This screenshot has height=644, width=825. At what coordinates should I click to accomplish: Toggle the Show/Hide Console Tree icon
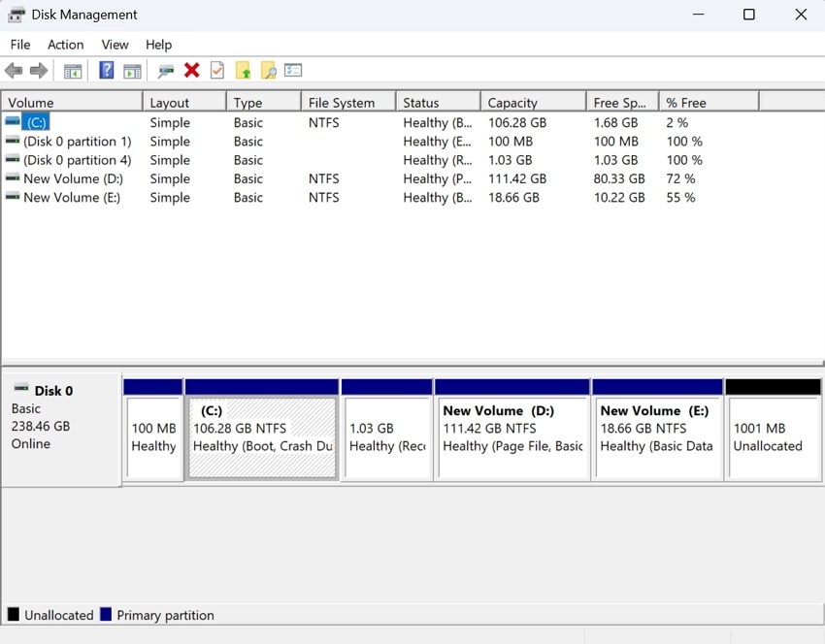click(73, 71)
